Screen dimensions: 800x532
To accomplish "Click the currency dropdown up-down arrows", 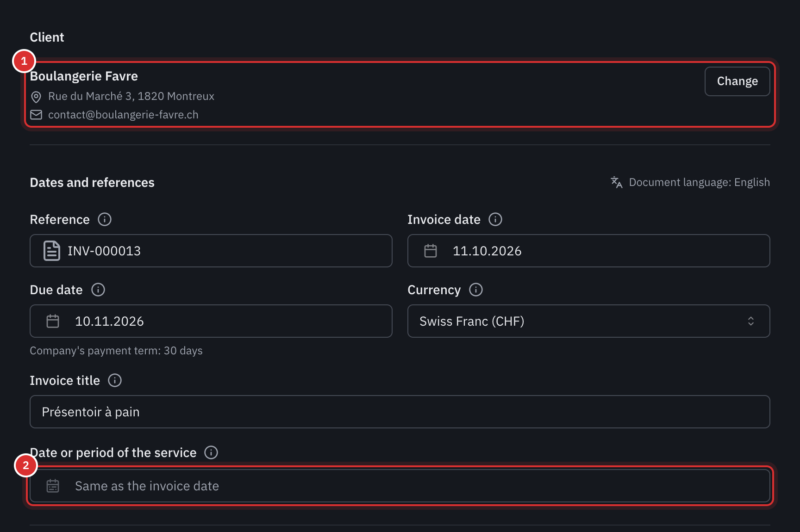I will pos(751,321).
